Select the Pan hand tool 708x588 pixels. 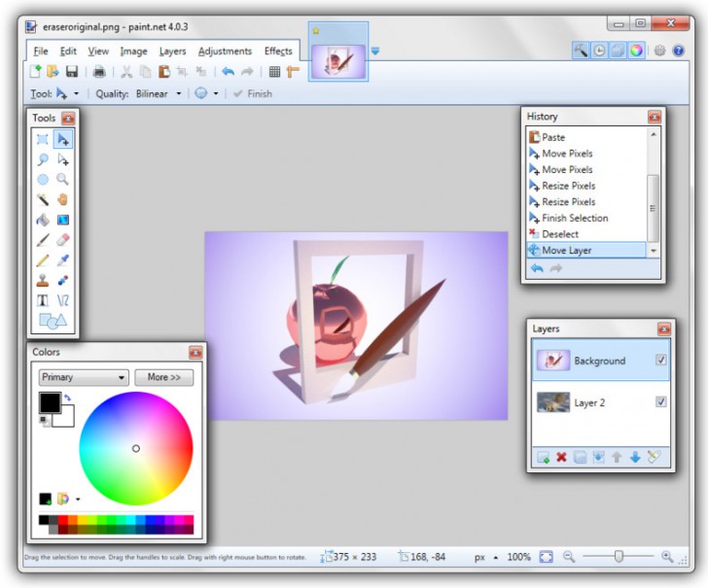(x=63, y=199)
